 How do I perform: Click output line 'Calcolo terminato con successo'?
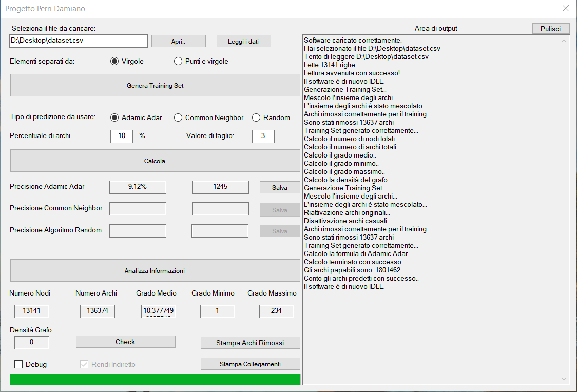click(353, 262)
